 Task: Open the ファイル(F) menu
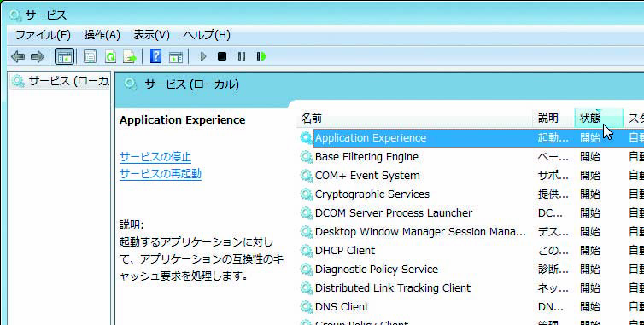tap(43, 35)
